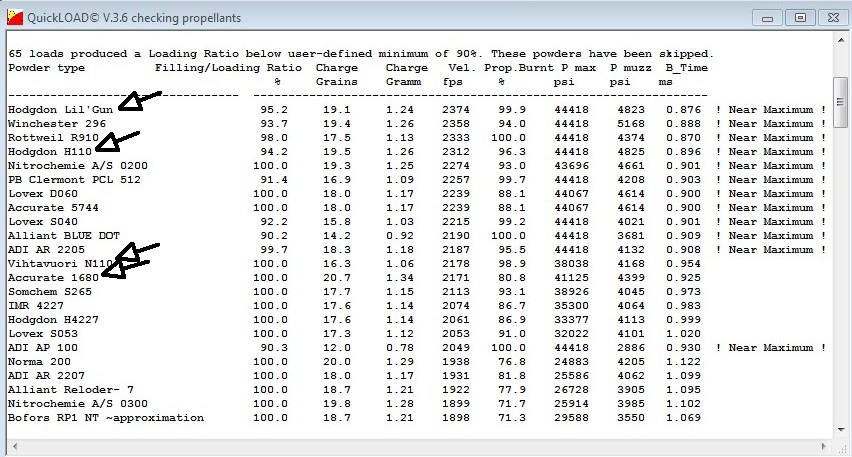Click loading ratio value 91.4
Screen dimensions: 852x457
(274, 180)
